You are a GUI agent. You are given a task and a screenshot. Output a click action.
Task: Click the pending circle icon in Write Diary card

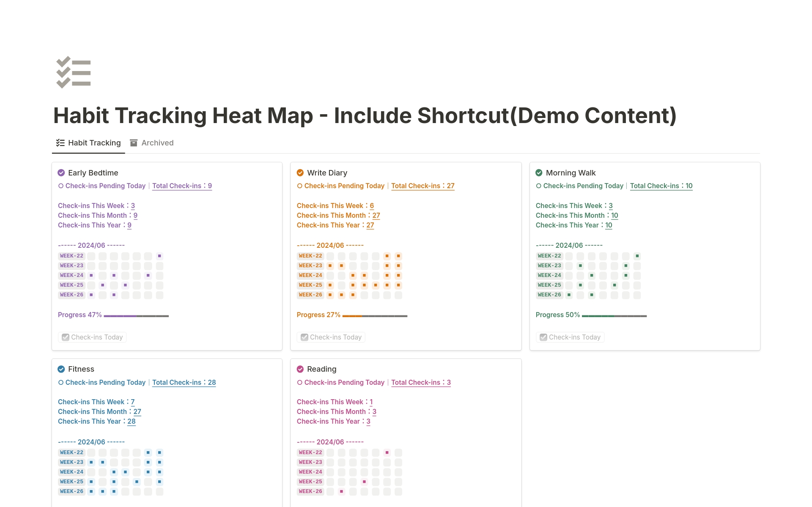(299, 186)
